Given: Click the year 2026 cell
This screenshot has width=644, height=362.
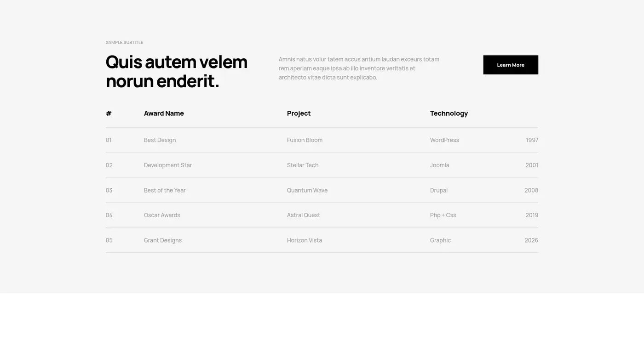Looking at the screenshot, I should click(x=531, y=240).
